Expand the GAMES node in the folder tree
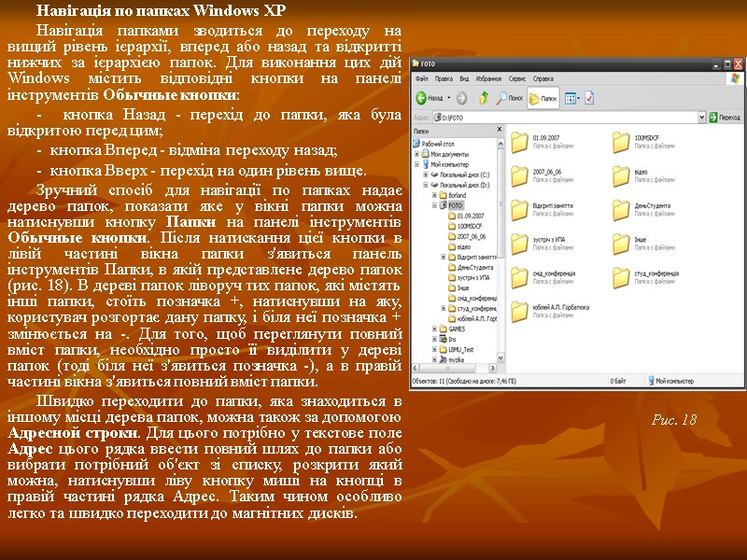Image resolution: width=747 pixels, height=560 pixels. [x=433, y=330]
